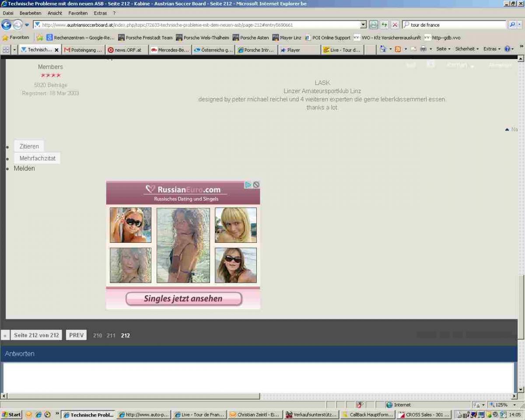Go to page 210

pyautogui.click(x=98, y=336)
